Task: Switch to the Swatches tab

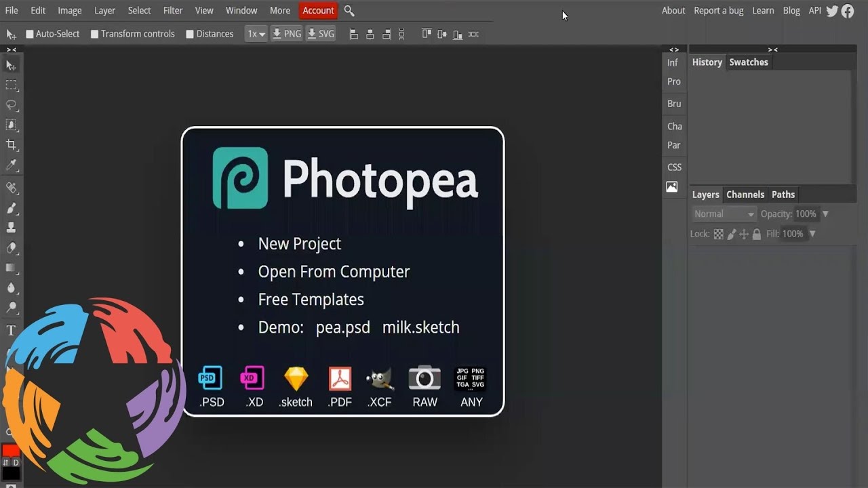Action: (749, 62)
